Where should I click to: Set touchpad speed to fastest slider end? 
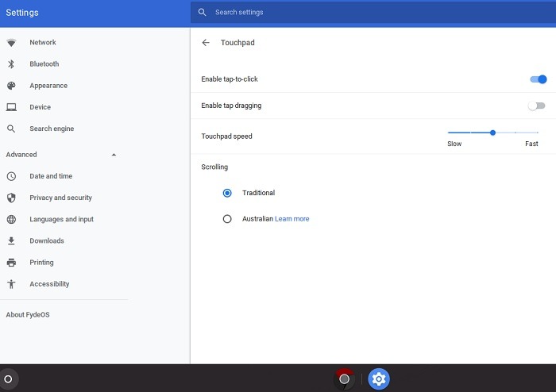(x=538, y=133)
